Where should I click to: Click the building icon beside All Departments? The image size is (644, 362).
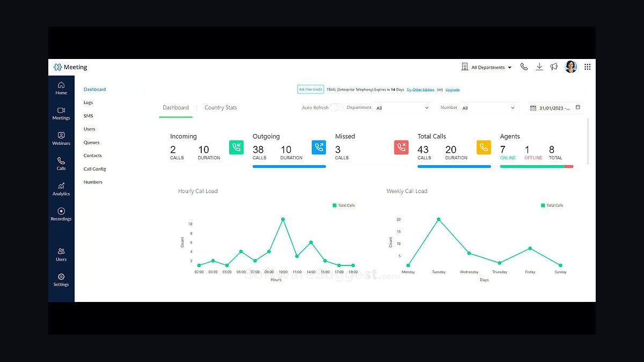pos(465,67)
